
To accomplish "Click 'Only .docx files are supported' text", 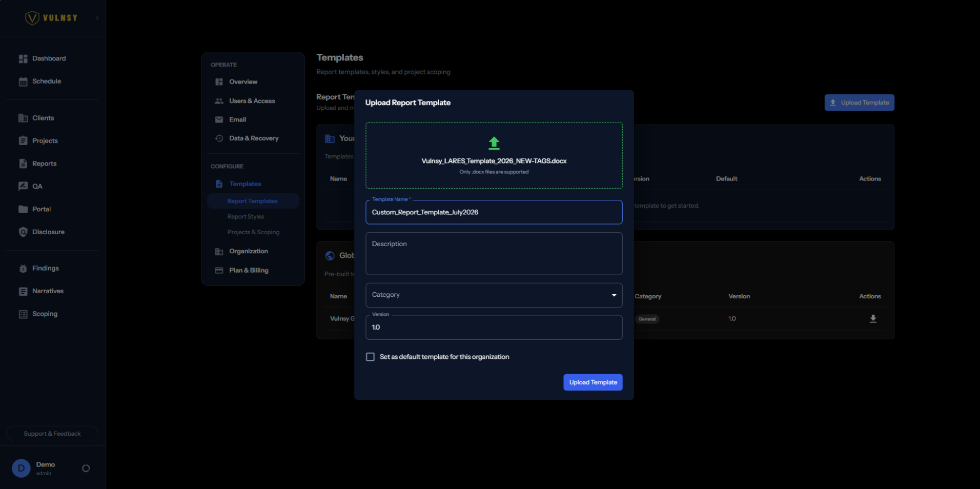I will [494, 172].
